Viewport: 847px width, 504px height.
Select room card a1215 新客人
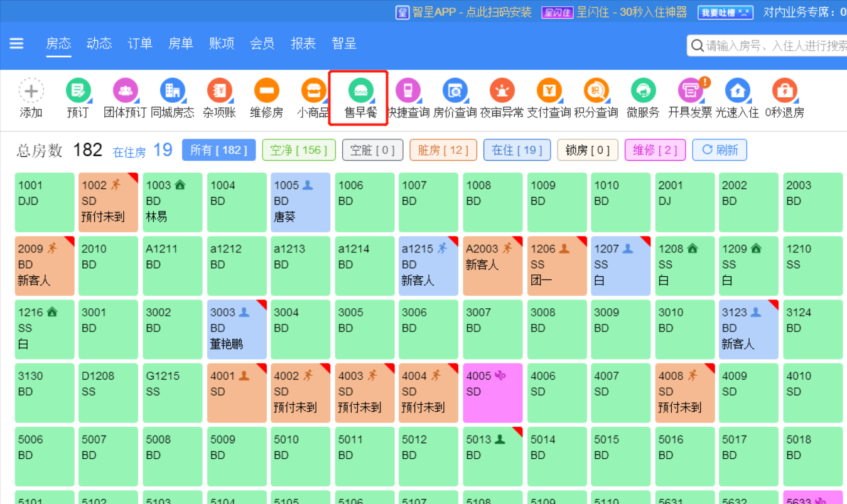click(428, 266)
